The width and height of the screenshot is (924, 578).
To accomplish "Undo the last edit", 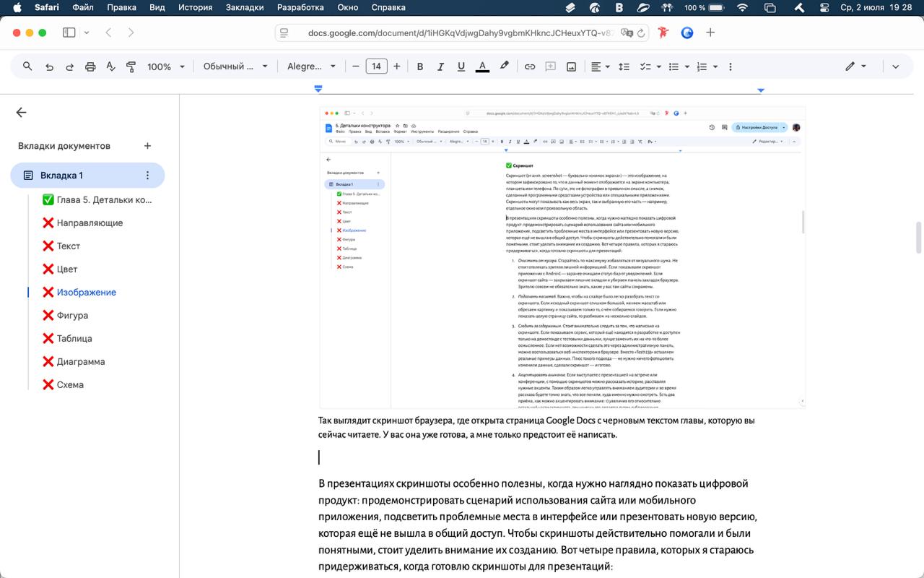I will pyautogui.click(x=49, y=66).
